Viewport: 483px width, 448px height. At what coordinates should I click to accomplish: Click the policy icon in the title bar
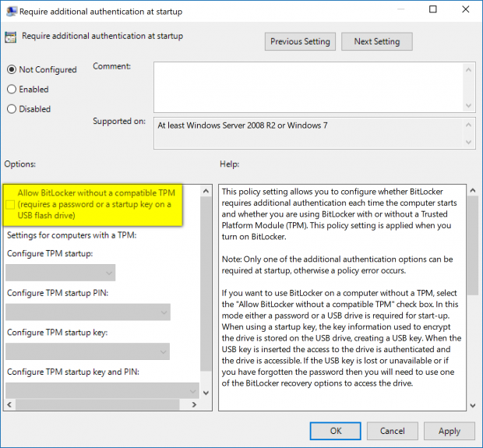click(x=11, y=10)
